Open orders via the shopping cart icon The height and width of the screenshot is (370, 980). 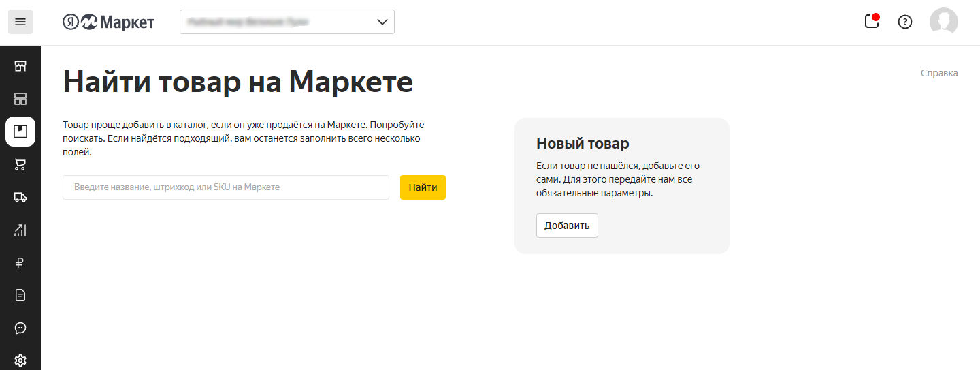point(20,164)
